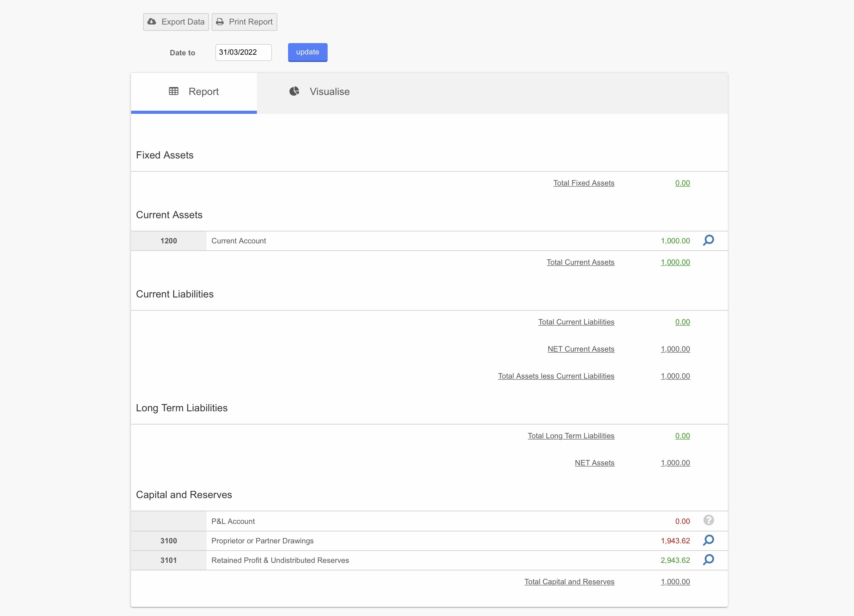Click Total Assets less Current Liabilities label
This screenshot has height=616, width=854.
(556, 376)
